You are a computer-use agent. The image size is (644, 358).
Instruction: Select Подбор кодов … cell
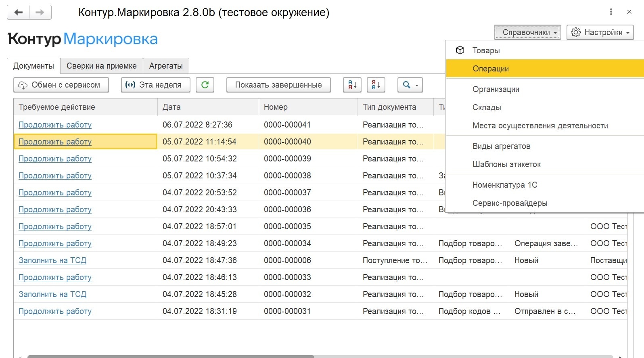(x=471, y=311)
